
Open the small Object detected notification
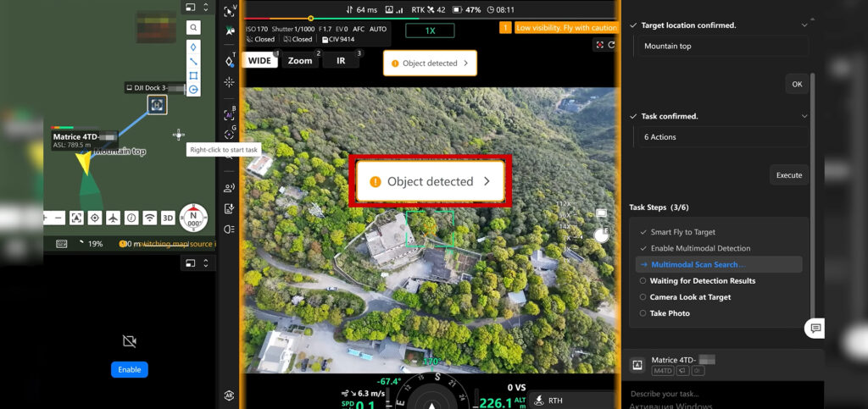(430, 63)
